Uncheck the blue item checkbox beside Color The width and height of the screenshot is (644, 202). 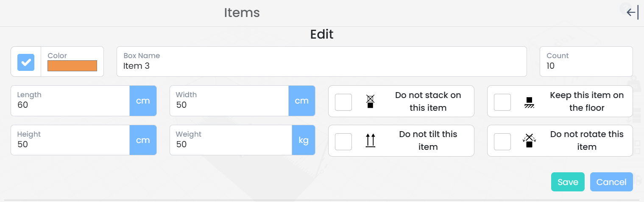pyautogui.click(x=26, y=62)
